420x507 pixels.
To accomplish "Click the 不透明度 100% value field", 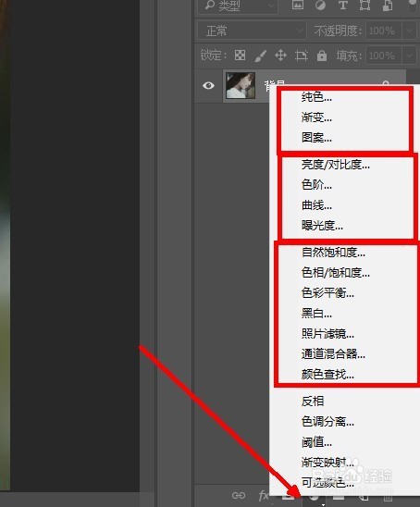I will click(x=384, y=31).
